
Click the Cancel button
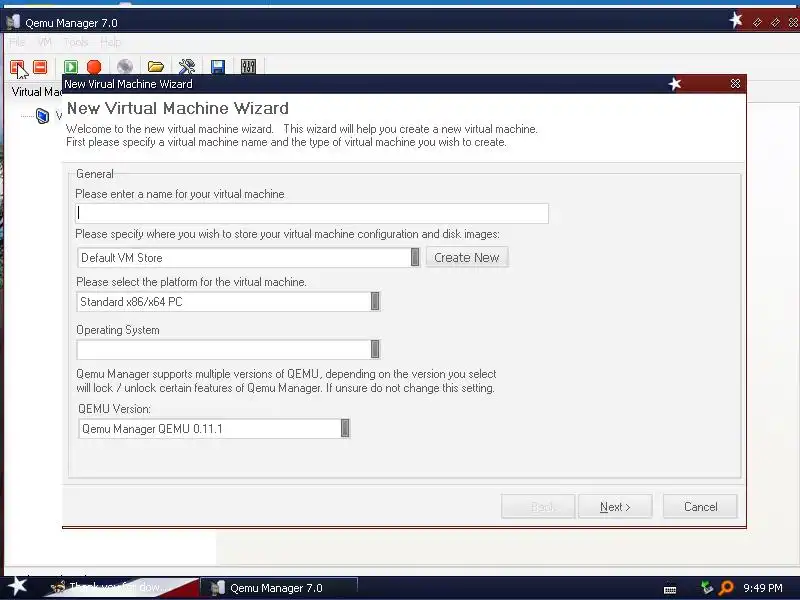point(701,507)
